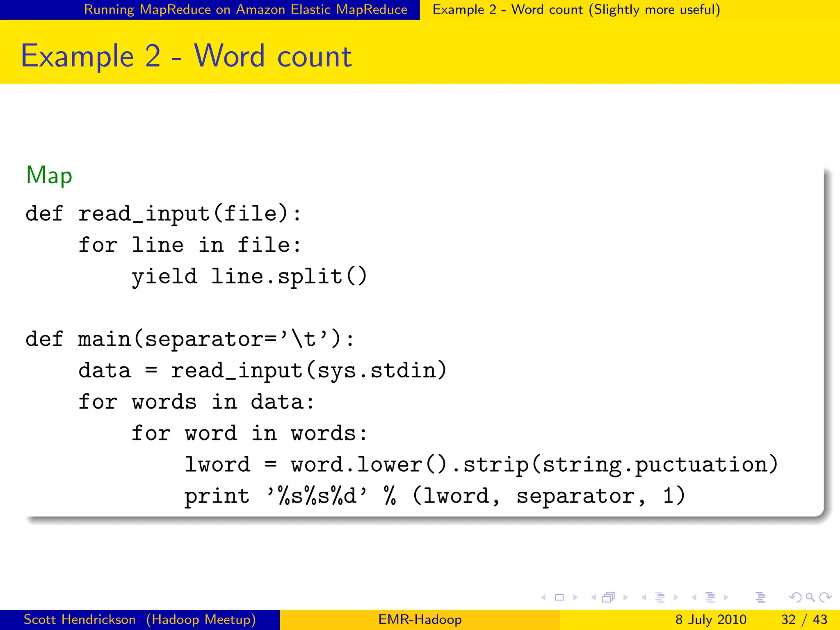
Task: Go to next section arrow
Action: coord(726,598)
